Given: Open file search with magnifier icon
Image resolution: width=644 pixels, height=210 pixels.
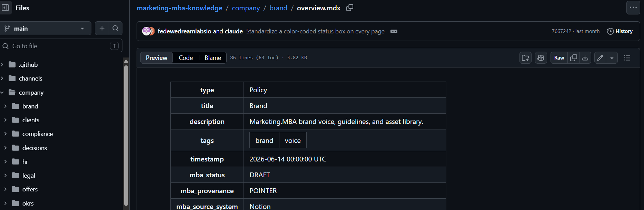Looking at the screenshot, I should click(x=116, y=29).
